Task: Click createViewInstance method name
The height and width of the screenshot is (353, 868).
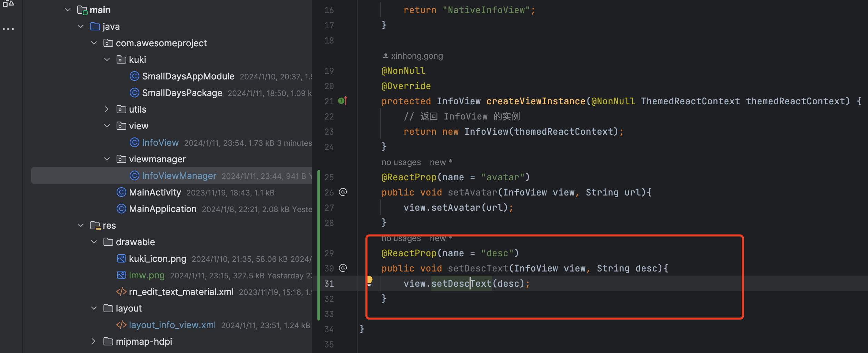Action: (536, 101)
